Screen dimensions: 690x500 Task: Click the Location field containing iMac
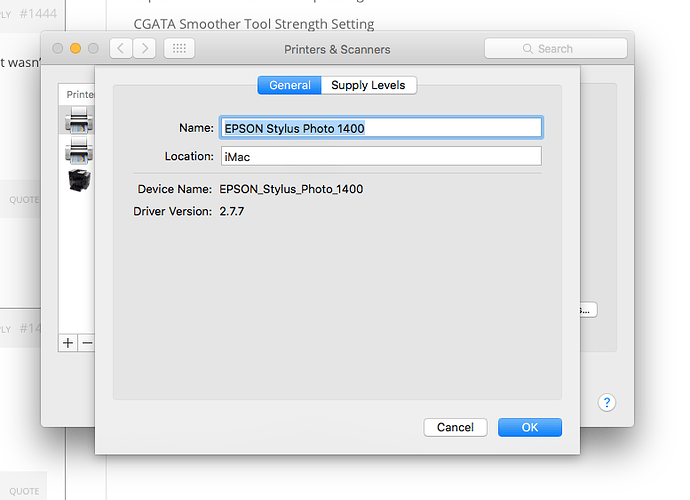380,156
